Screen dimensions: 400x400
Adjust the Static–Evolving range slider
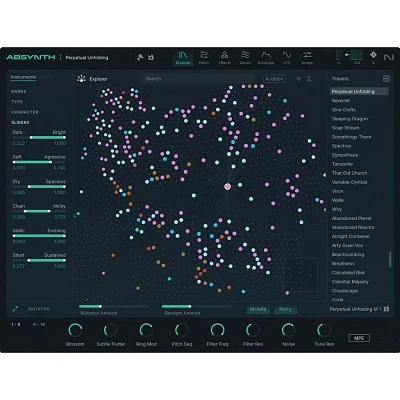pyautogui.click(x=39, y=236)
